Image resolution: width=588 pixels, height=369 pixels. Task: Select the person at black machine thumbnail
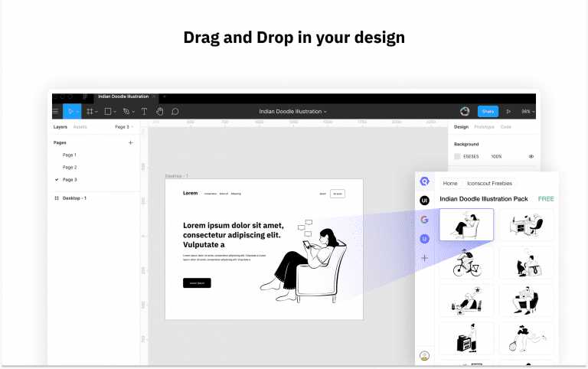tap(466, 338)
